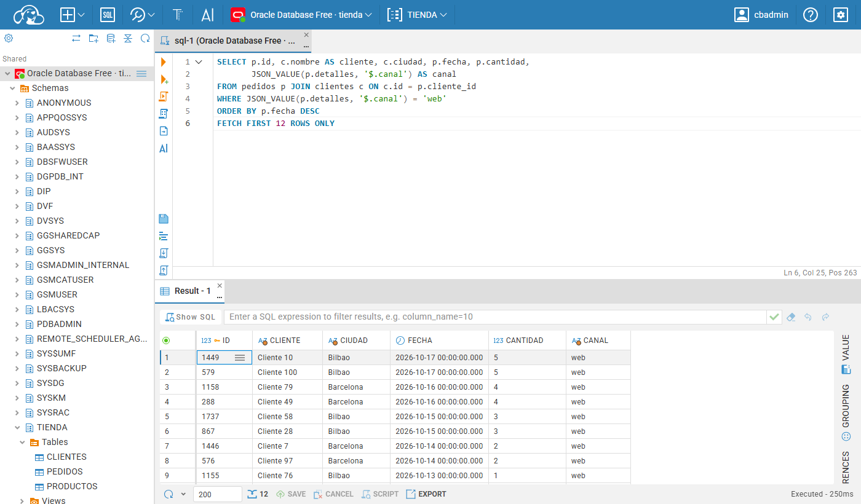
Task: Open administration settings gear in header
Action: point(841,15)
